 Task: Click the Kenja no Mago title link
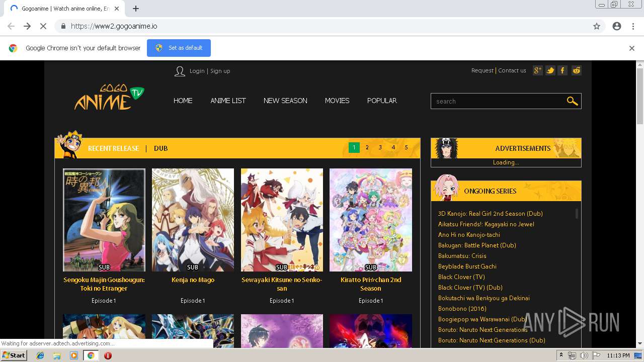coord(193,280)
